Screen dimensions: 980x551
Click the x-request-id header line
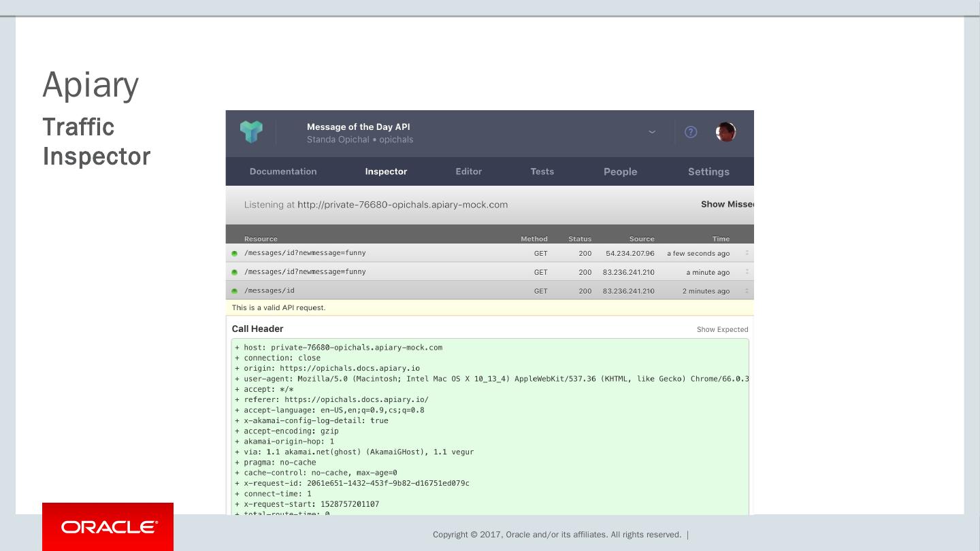[x=353, y=484]
